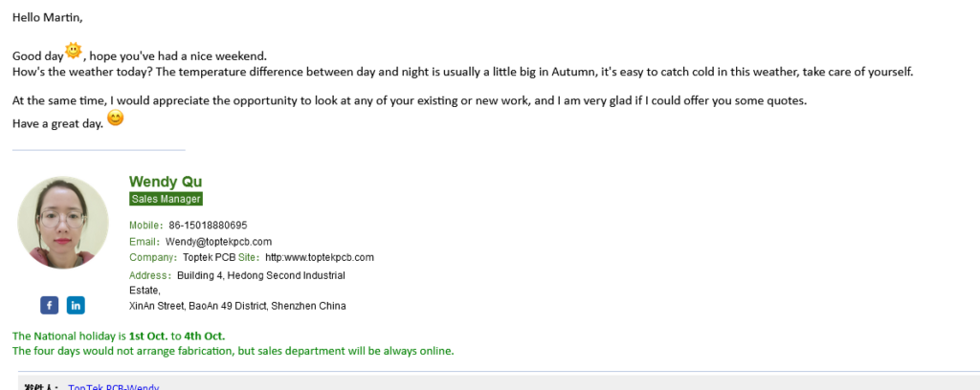Screen dimensions: 980x390
Task: Click the bold 4th Oct. date text
Action: (x=205, y=336)
